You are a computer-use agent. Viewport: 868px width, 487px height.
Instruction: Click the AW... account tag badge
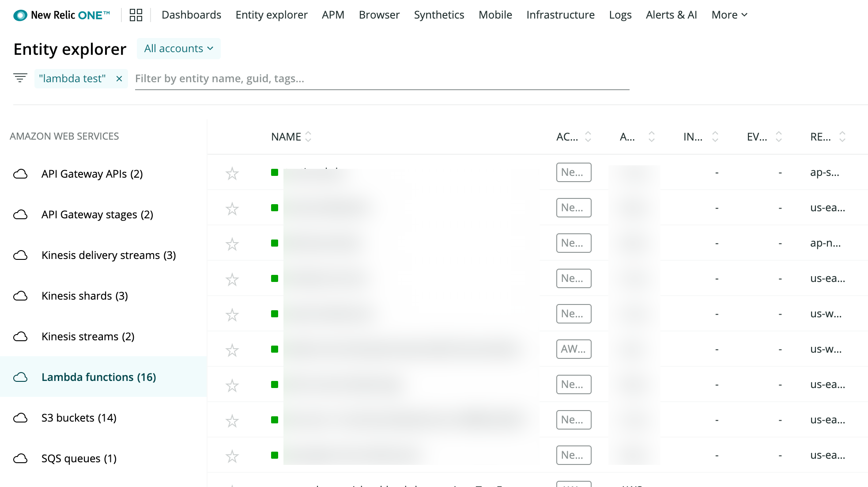point(574,349)
